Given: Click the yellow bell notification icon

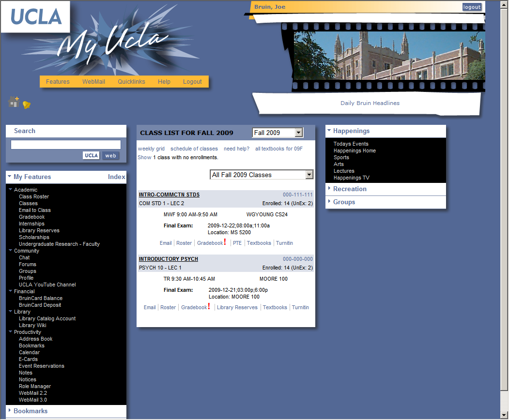Looking at the screenshot, I should point(27,105).
